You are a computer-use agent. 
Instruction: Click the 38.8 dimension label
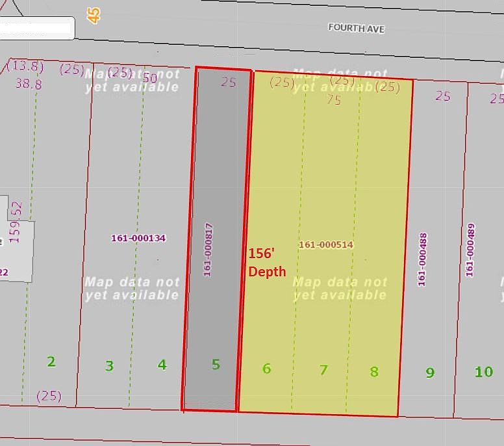(x=29, y=84)
